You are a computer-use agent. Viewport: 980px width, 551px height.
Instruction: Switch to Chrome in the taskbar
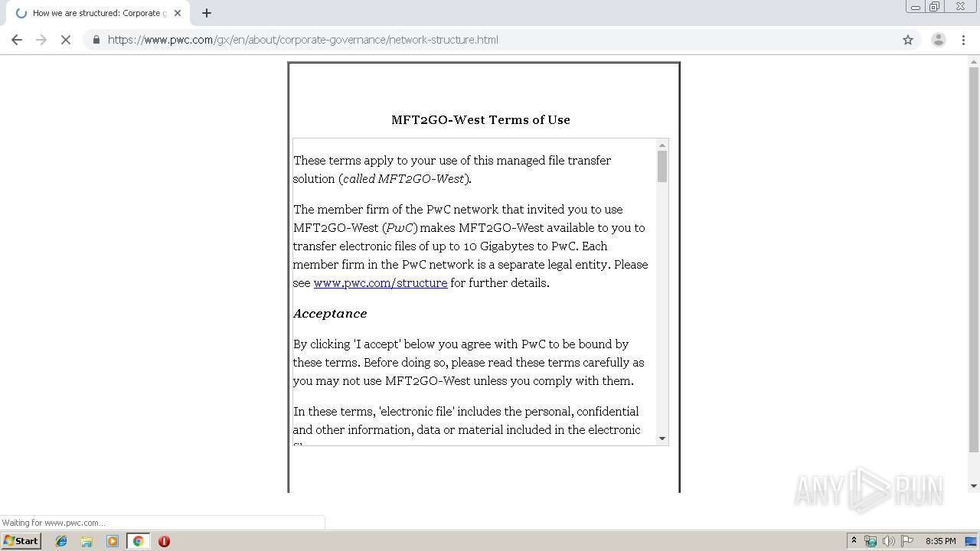click(138, 541)
